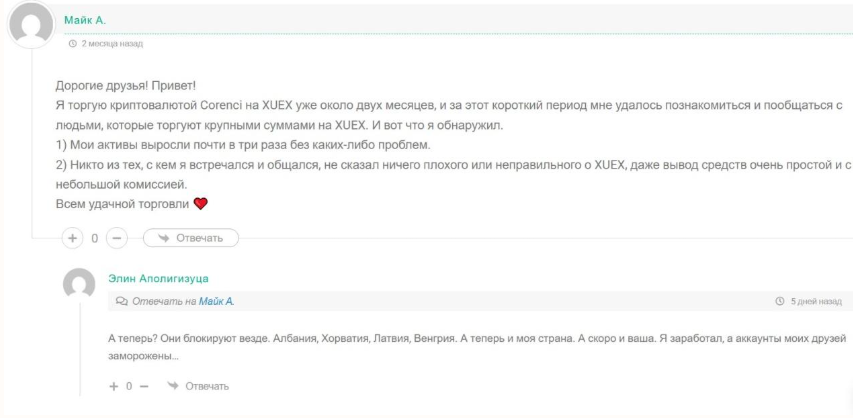
Task: Click Элин Аполигизуца's avatar
Action: (x=80, y=285)
